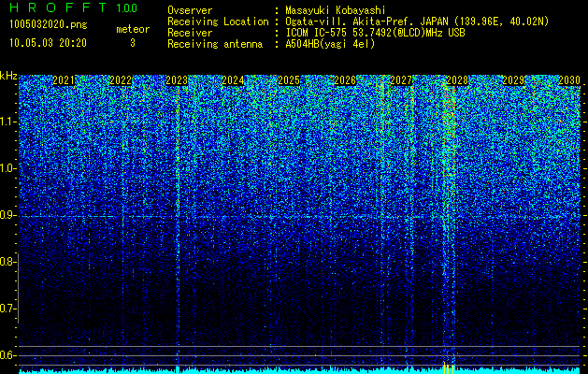
Task: Click the 2023 time marker
Action: pyautogui.click(x=177, y=80)
